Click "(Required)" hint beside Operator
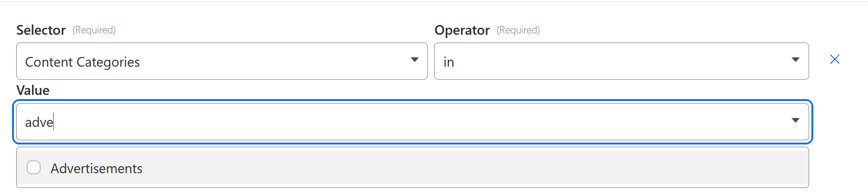 click(x=518, y=30)
